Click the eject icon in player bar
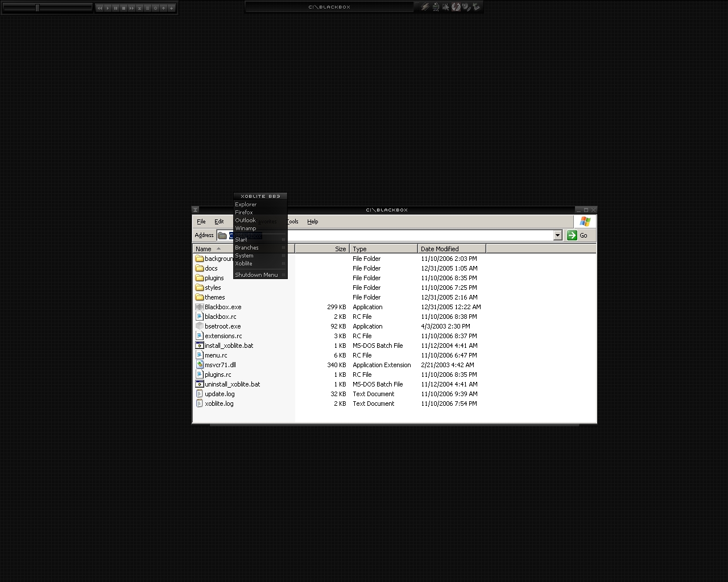The width and height of the screenshot is (728, 582). click(139, 8)
